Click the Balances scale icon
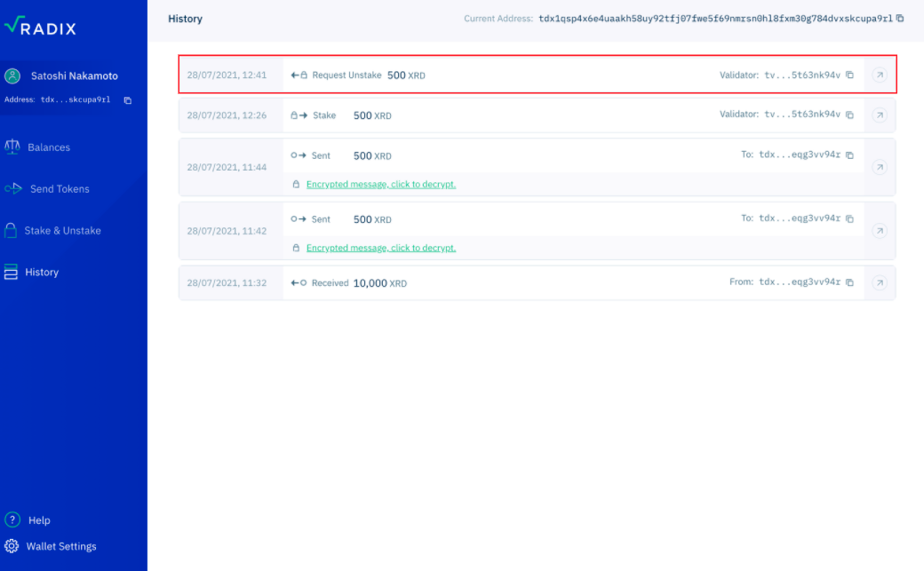 [x=12, y=147]
